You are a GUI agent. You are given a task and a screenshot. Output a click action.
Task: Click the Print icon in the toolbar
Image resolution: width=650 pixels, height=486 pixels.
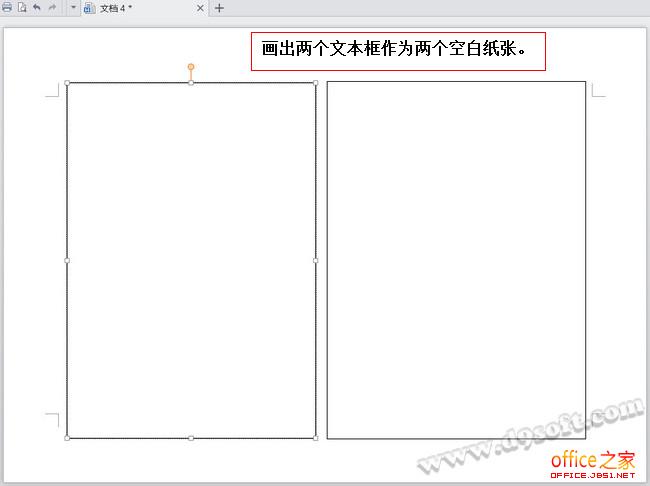pyautogui.click(x=7, y=7)
